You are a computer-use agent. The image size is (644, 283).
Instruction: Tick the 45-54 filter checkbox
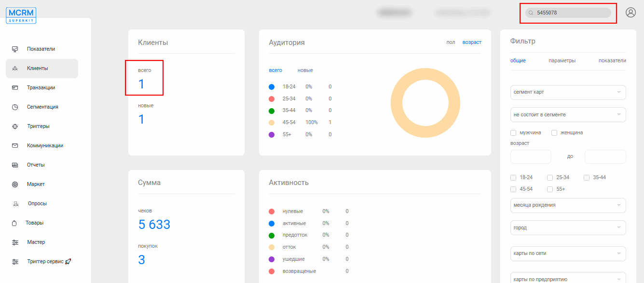513,189
